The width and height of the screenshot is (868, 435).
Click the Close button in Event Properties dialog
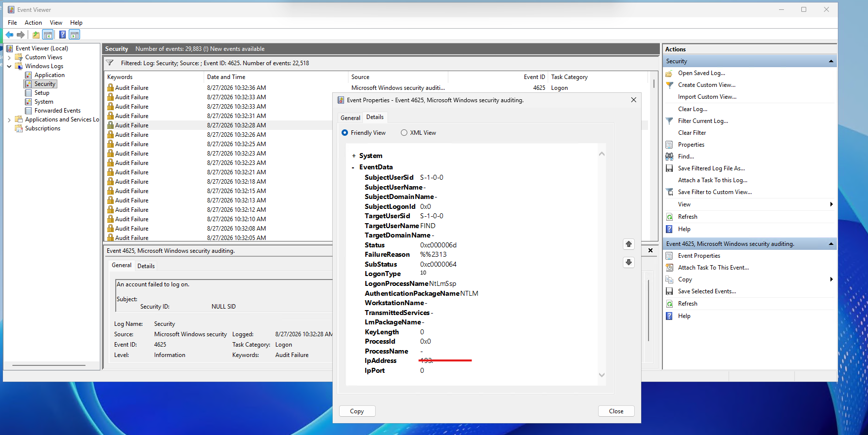616,411
